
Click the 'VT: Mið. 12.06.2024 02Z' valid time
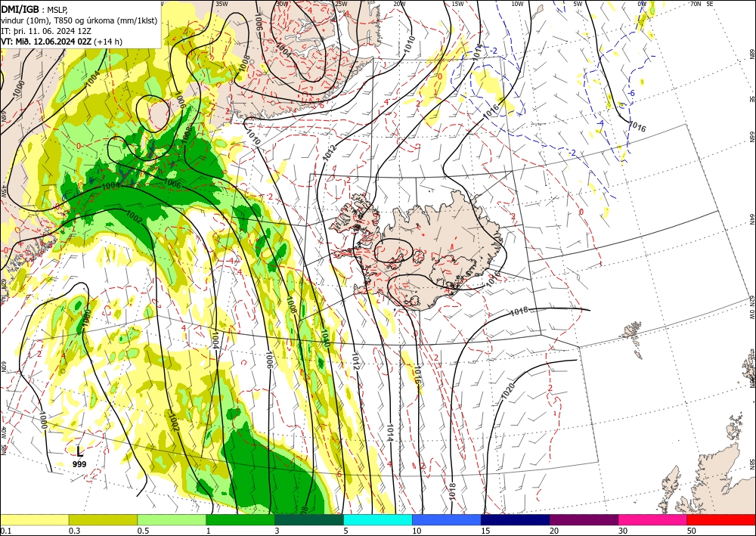tap(46, 42)
